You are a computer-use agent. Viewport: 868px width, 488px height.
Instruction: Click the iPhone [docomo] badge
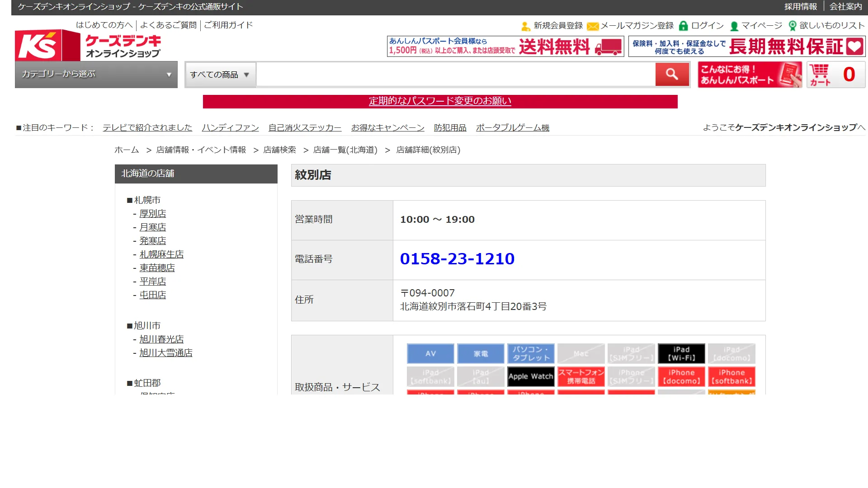click(x=681, y=377)
